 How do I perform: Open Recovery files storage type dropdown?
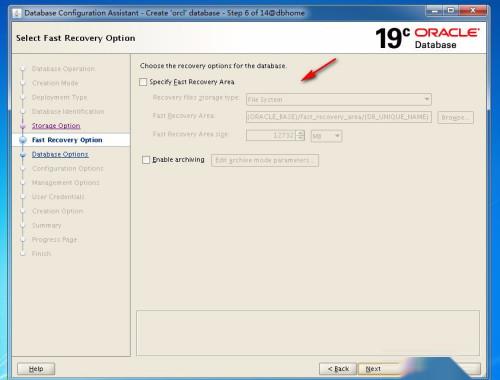[339, 99]
